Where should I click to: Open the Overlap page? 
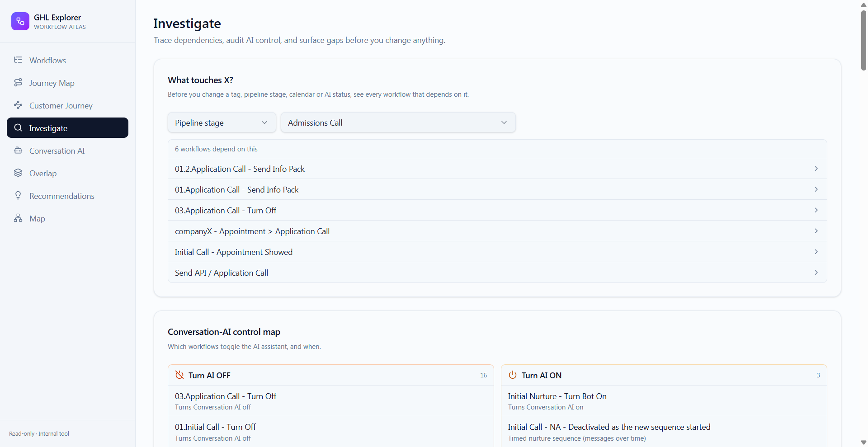[x=67, y=173]
